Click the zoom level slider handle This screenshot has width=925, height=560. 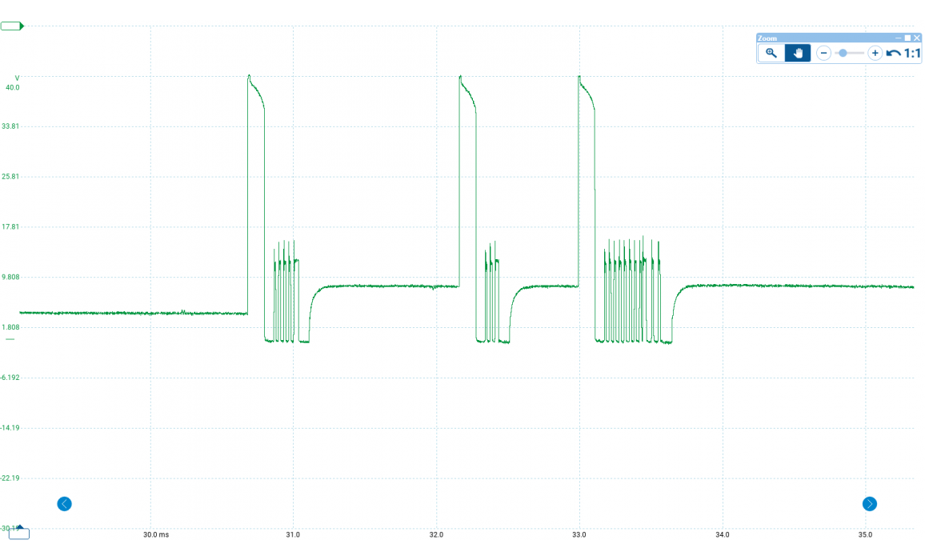pyautogui.click(x=843, y=53)
